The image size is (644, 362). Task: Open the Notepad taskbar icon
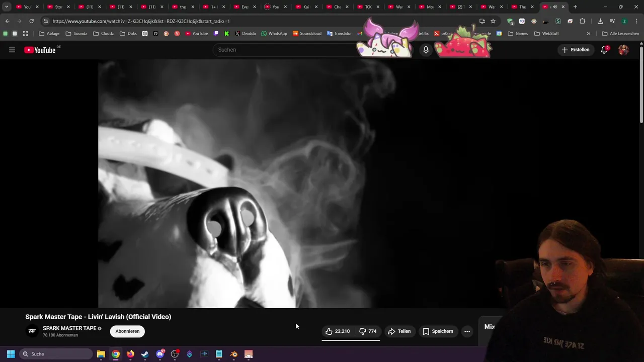[219, 354]
